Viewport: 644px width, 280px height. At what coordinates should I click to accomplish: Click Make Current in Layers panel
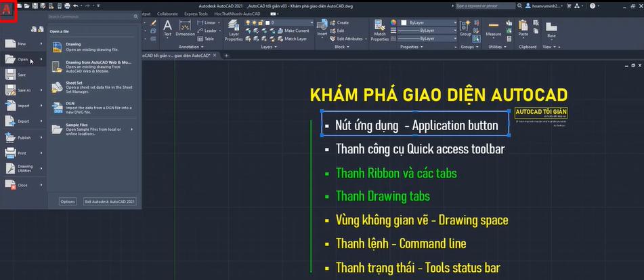tap(294, 31)
